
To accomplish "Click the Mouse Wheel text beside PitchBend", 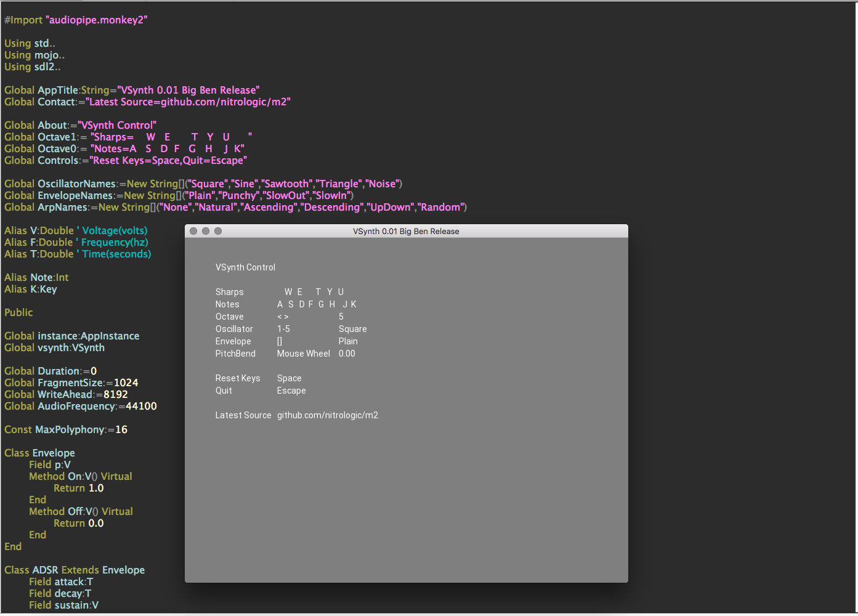I will tap(303, 354).
